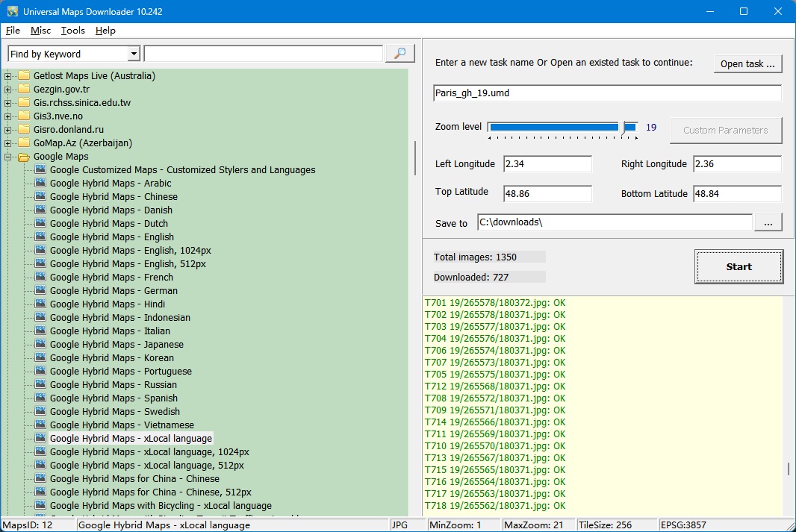Click map icon beside Google Customized Maps entry
The width and height of the screenshot is (796, 532).
(x=40, y=170)
